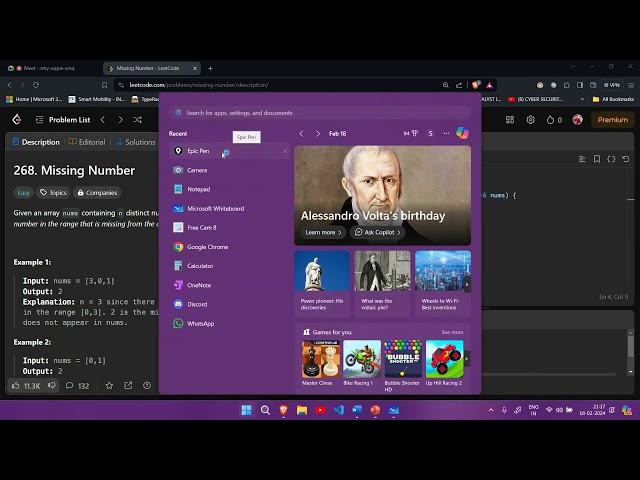This screenshot has width=640, height=480.
Task: Reload the LeetCode page
Action: pyautogui.click(x=36, y=85)
